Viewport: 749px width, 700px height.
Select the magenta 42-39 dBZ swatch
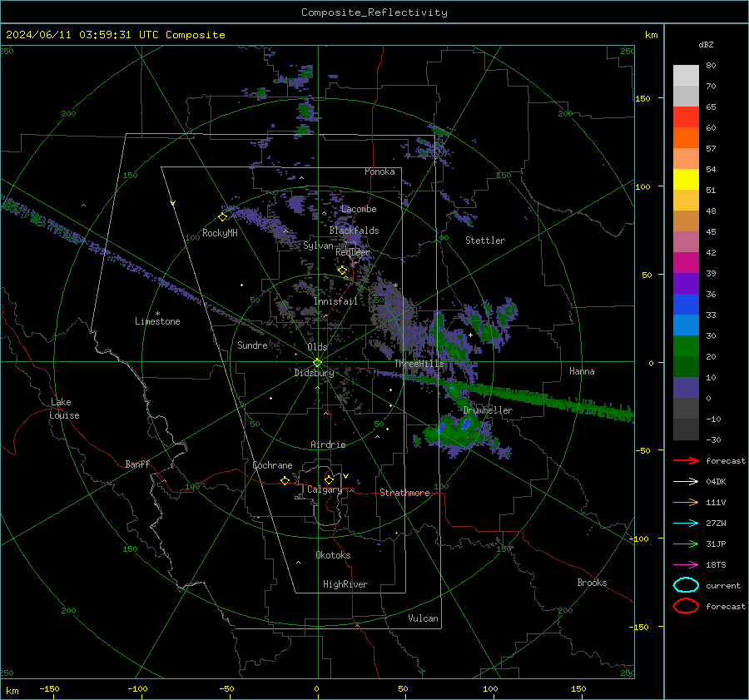click(x=686, y=263)
